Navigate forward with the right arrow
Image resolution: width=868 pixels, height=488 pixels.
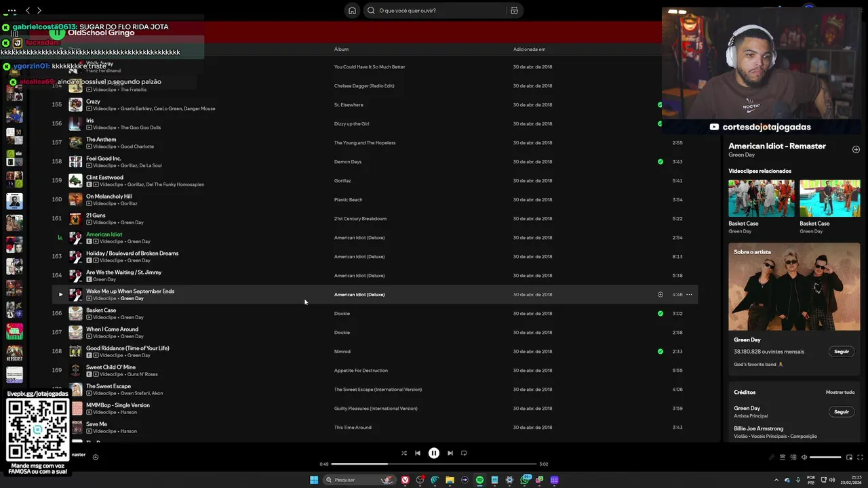tap(39, 10)
